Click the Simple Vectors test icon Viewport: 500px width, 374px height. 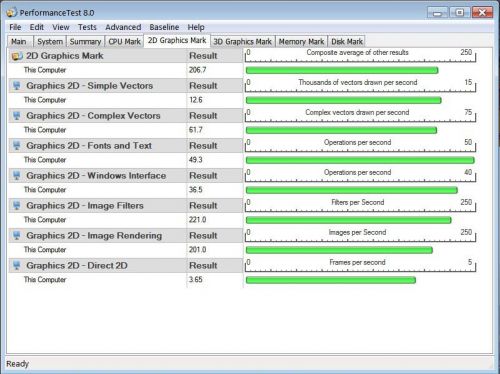coord(17,86)
